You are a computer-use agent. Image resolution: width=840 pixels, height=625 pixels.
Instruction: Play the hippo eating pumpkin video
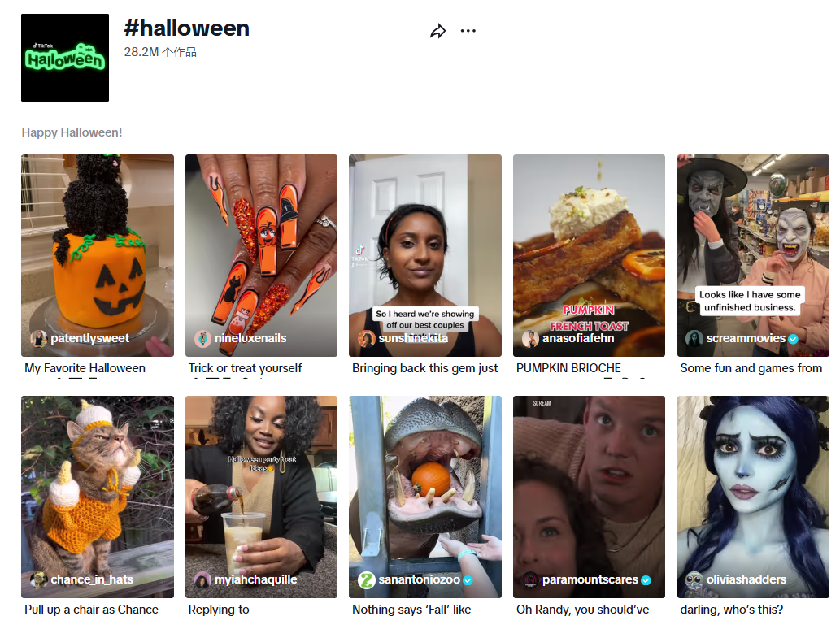[x=425, y=488]
